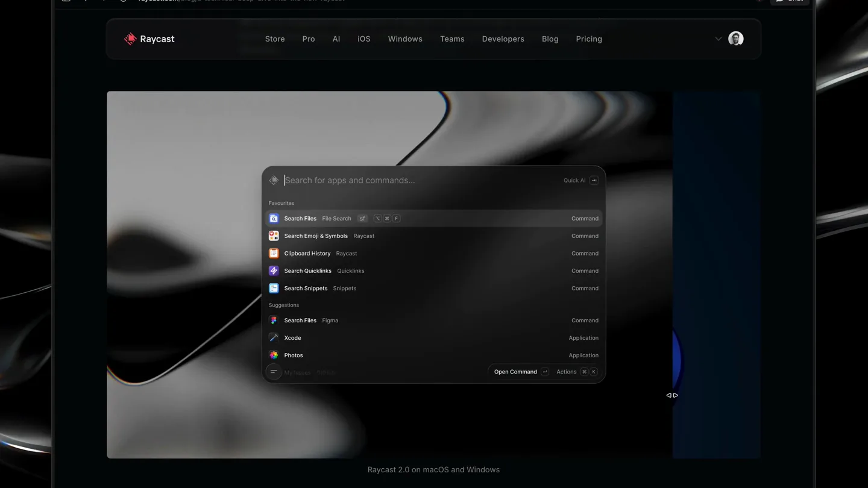Click the Raycast logo in navbar
868x488 pixels.
coord(149,39)
